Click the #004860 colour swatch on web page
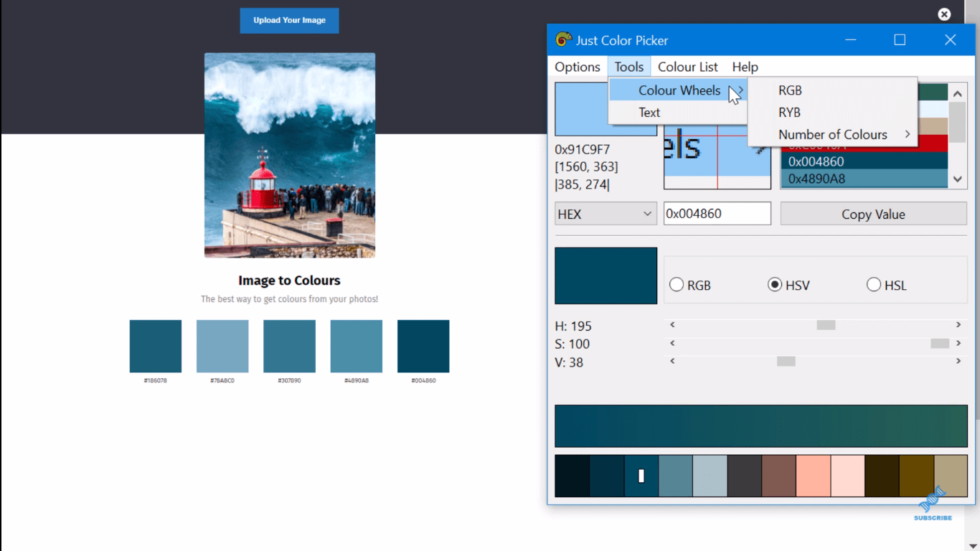 [423, 347]
